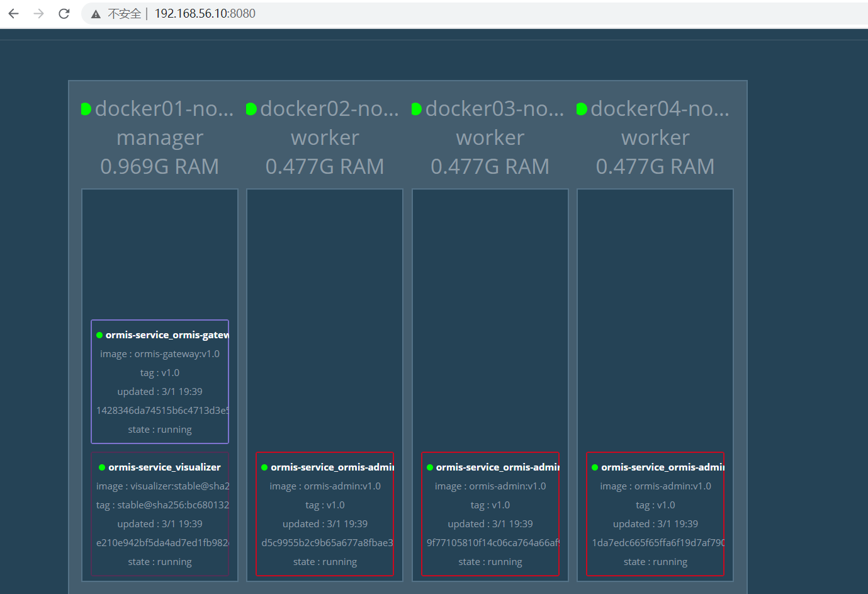Click the browser reload icon

[x=64, y=13]
